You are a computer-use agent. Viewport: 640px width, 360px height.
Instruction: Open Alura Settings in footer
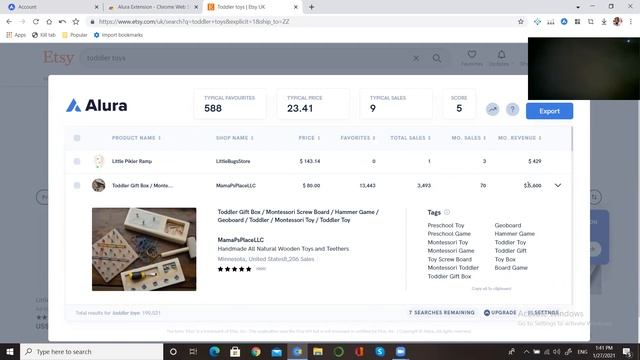click(x=543, y=313)
